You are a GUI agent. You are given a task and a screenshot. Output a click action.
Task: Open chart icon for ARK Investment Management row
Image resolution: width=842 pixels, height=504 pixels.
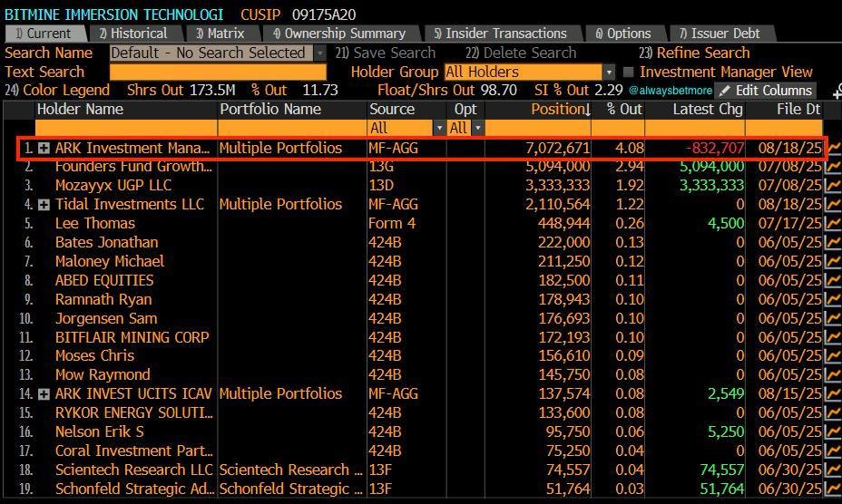(834, 148)
